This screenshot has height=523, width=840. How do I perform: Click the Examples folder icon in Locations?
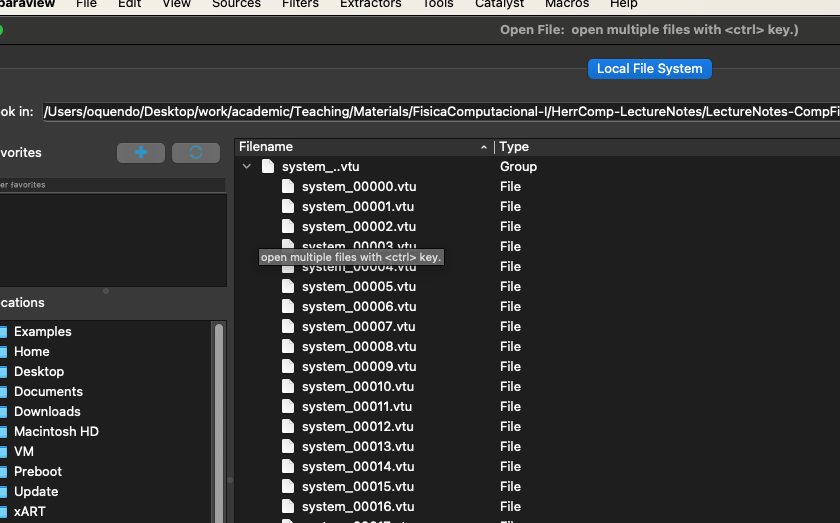pos(3,332)
